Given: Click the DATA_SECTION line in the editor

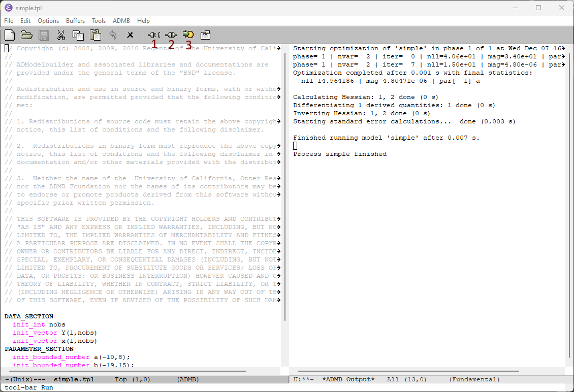Looking at the screenshot, I should pyautogui.click(x=29, y=316).
